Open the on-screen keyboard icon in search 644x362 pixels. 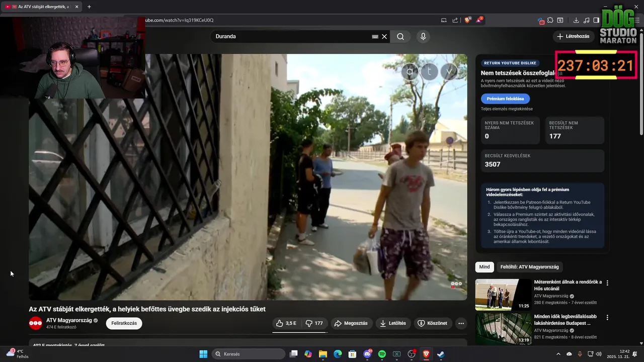tap(375, 36)
